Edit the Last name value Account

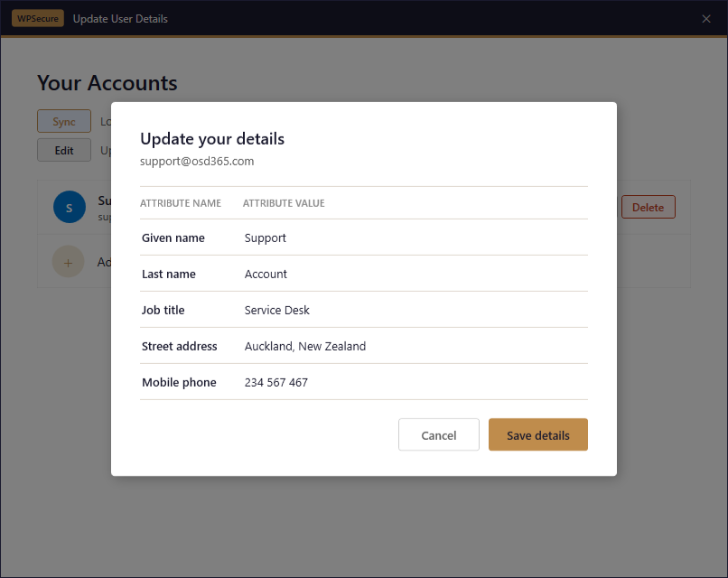pyautogui.click(x=266, y=274)
